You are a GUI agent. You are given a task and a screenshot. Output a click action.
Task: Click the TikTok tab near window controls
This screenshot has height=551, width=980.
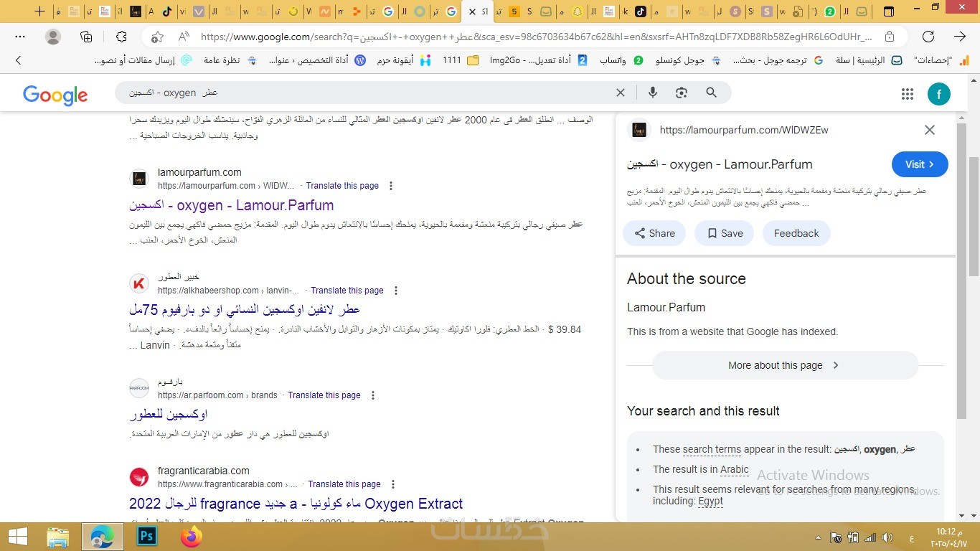(639, 11)
